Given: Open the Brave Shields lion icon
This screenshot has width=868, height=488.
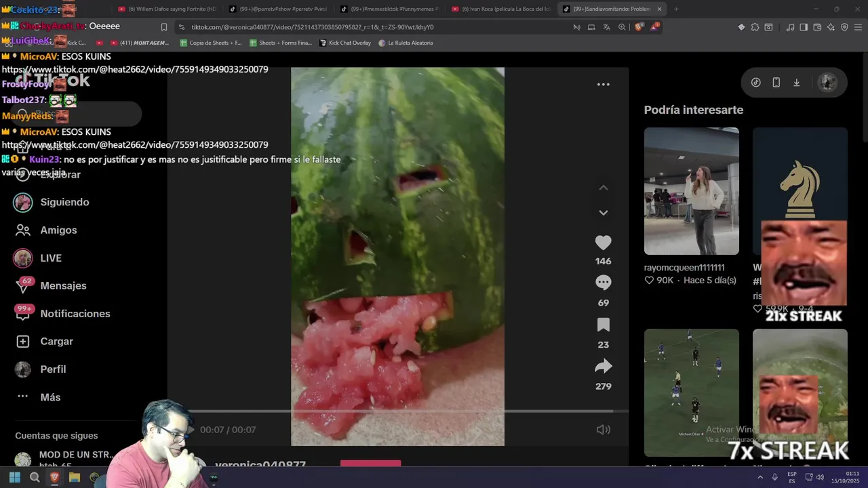Looking at the screenshot, I should point(638,27).
